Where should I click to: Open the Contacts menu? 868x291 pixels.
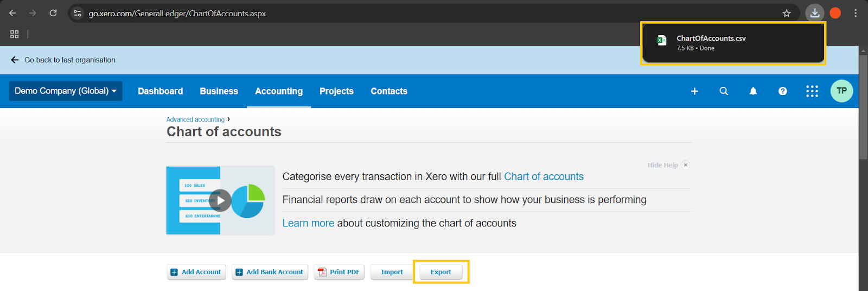(x=389, y=91)
